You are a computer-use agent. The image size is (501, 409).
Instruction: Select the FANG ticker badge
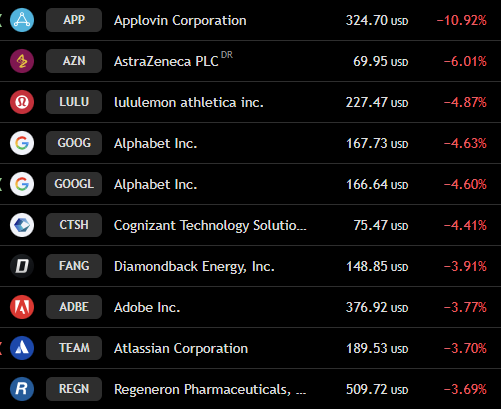74,266
